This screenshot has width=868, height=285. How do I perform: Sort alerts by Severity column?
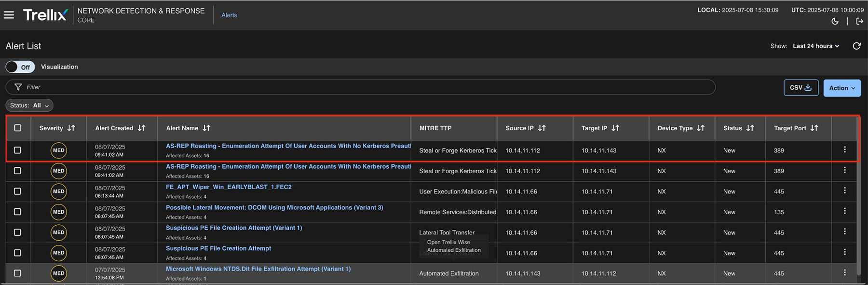71,128
